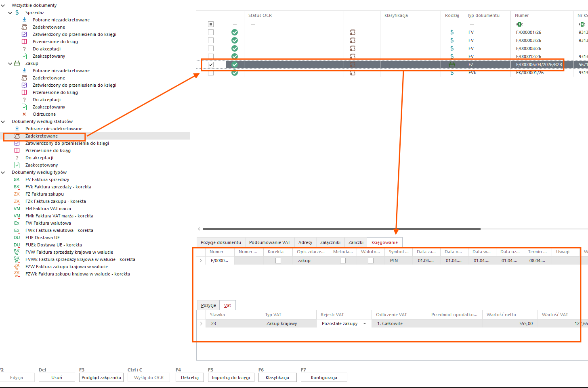Image resolution: width=588 pixels, height=388 pixels.
Task: Click the Importuj do księgi button
Action: 231,378
